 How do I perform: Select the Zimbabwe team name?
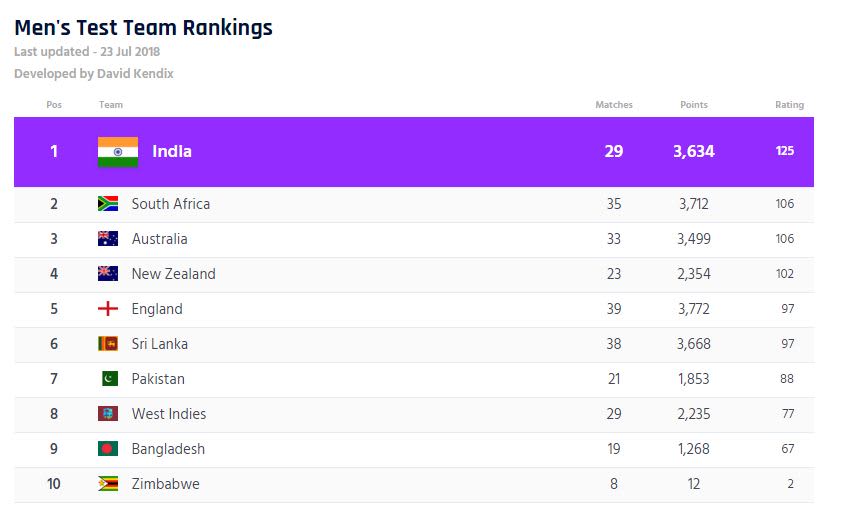pos(165,484)
